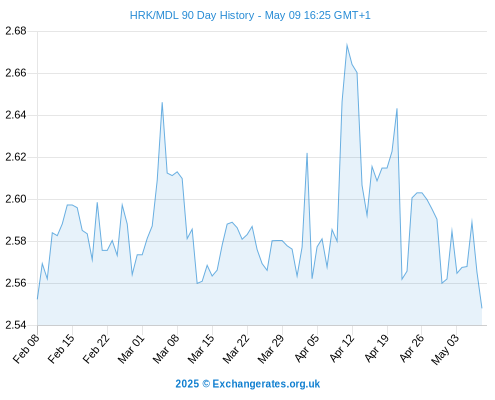This screenshot has width=495, height=400.
Task: Click the Mar 05 spike on the line
Action: pos(162,103)
